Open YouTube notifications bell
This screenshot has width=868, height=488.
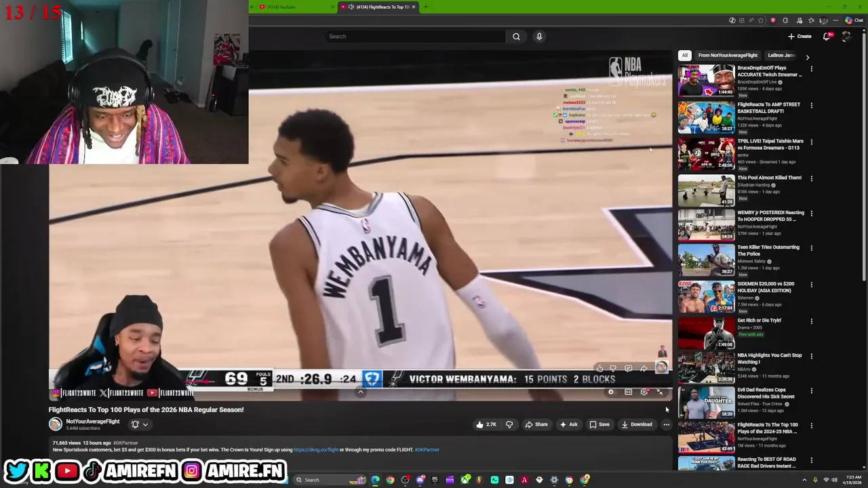[x=827, y=37]
